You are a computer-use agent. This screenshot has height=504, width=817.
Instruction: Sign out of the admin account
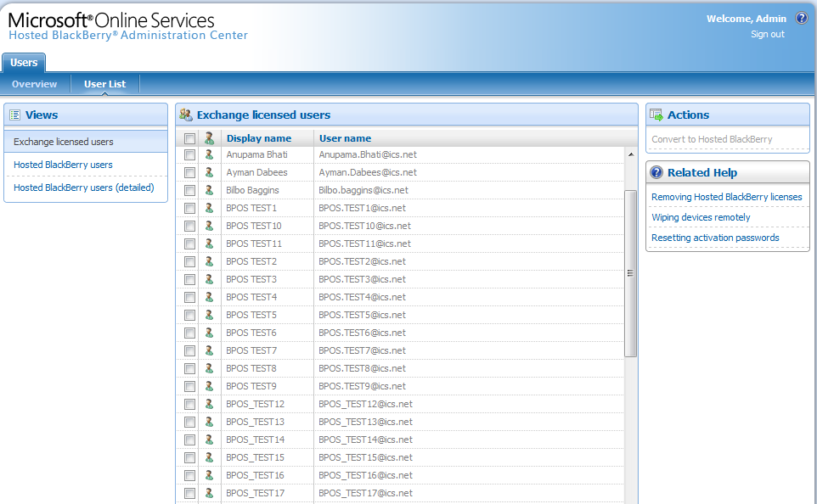pyautogui.click(x=767, y=34)
